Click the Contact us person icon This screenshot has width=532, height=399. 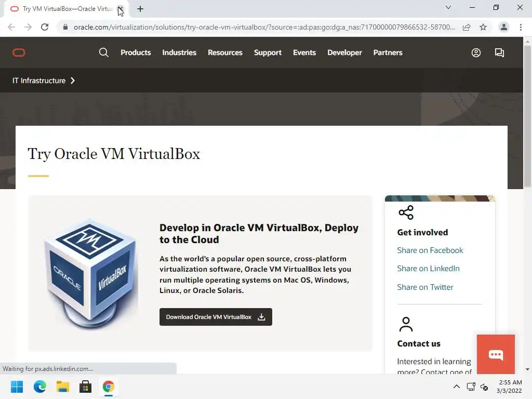coord(406,324)
